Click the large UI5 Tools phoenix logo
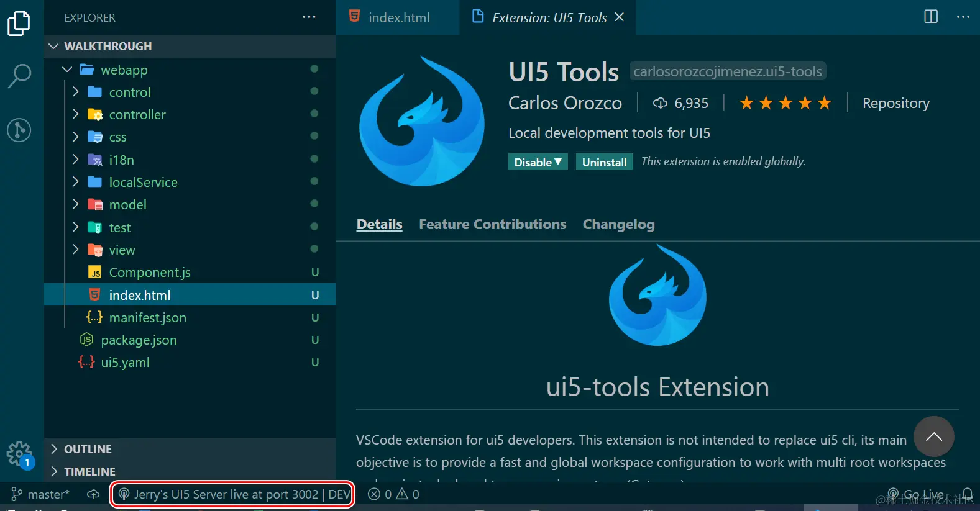This screenshot has height=511, width=980. click(422, 120)
